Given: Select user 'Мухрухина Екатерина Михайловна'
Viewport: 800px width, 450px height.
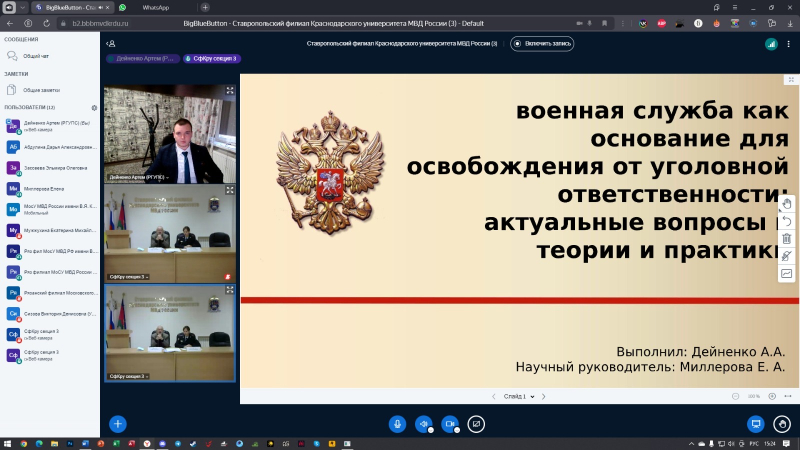Looking at the screenshot, I should [x=50, y=231].
